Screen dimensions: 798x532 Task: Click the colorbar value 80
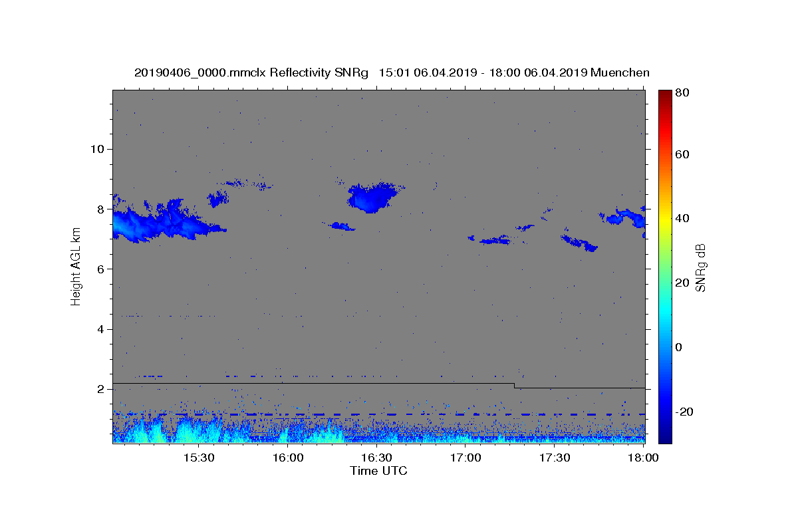(682, 92)
